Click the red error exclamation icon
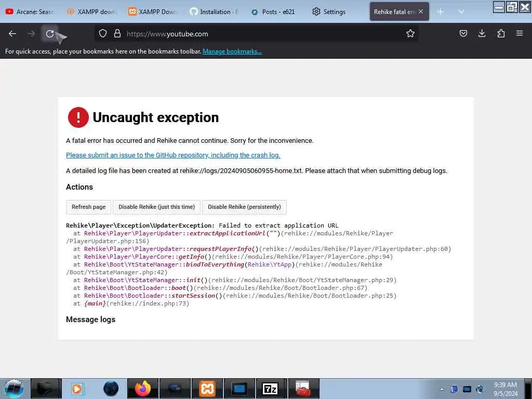Viewport: 532px width, 399px height. coord(78,117)
